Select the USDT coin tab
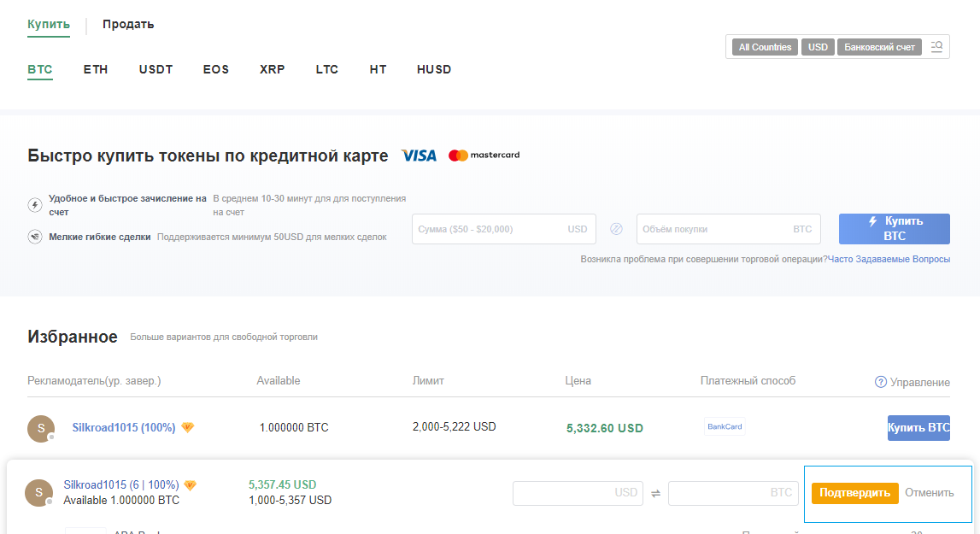The height and width of the screenshot is (534, 980). coord(156,69)
